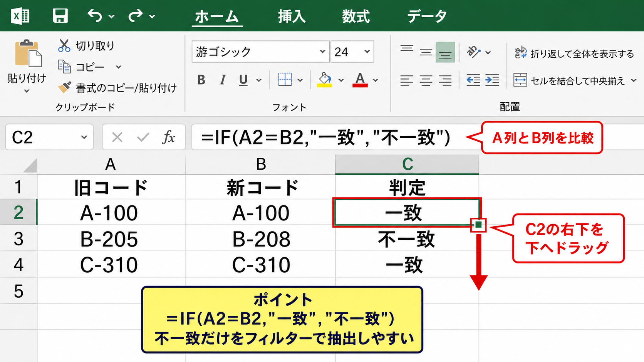The width and height of the screenshot is (644, 362).
Task: Click the formula bar with IF formula
Action: [326, 137]
